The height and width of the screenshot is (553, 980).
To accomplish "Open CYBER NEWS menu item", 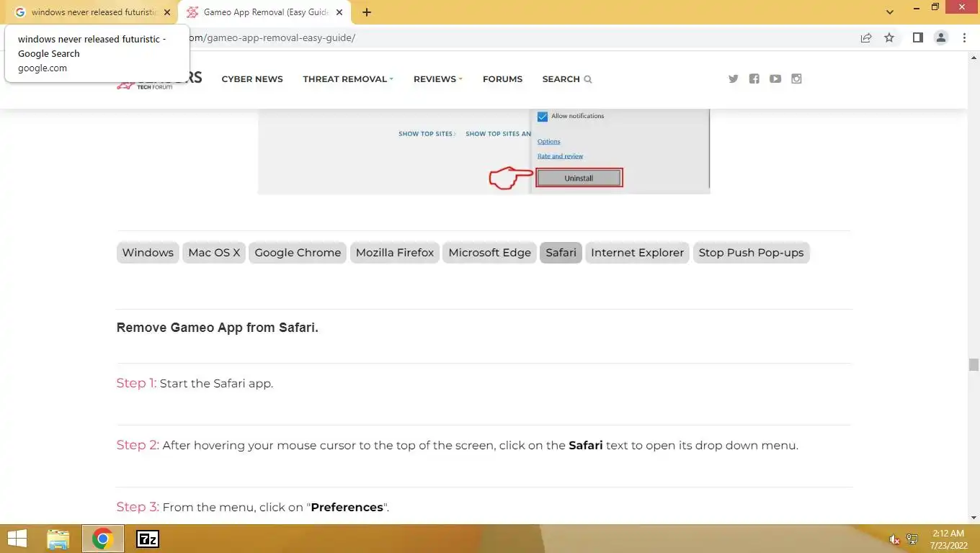I will [252, 79].
